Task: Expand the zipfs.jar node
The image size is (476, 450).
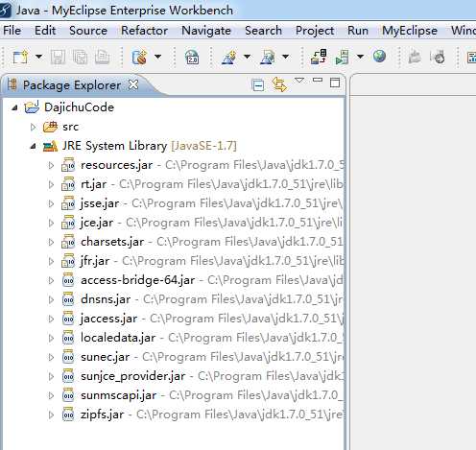Action: click(51, 414)
